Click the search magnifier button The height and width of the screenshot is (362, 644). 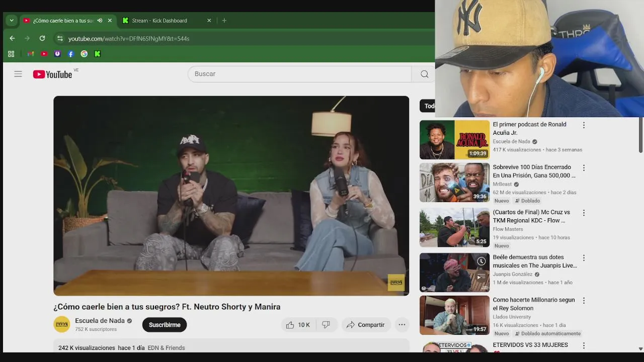click(x=424, y=74)
